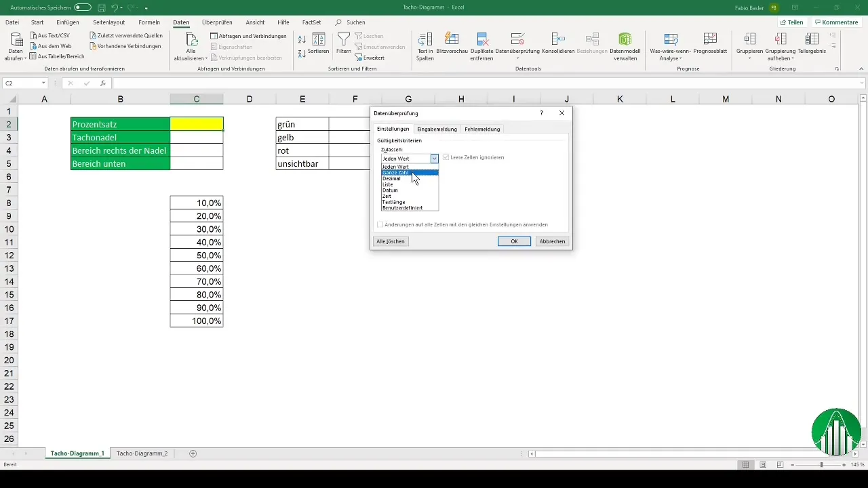
Task: Switch to Tacho-Diagramm_2 sheet
Action: coord(142,453)
